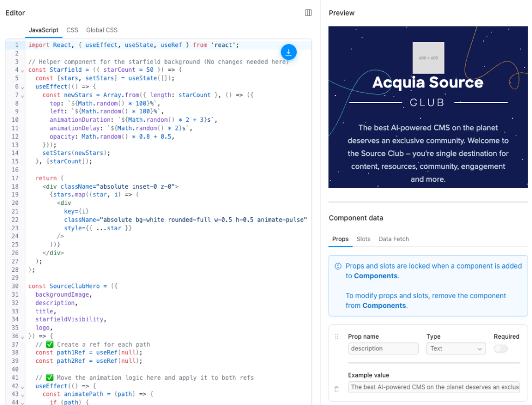Open the Global CSS tab
This screenshot has width=532, height=405.
[x=101, y=30]
